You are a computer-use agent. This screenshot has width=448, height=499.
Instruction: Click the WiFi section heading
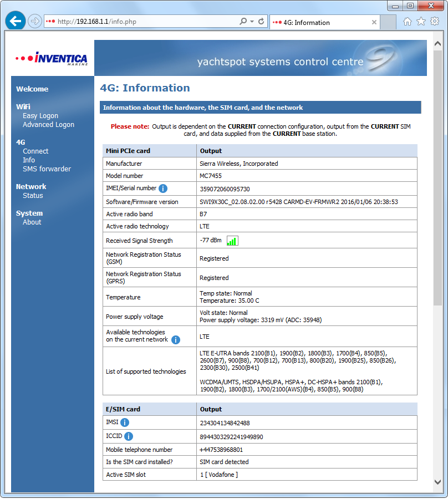[x=23, y=106]
